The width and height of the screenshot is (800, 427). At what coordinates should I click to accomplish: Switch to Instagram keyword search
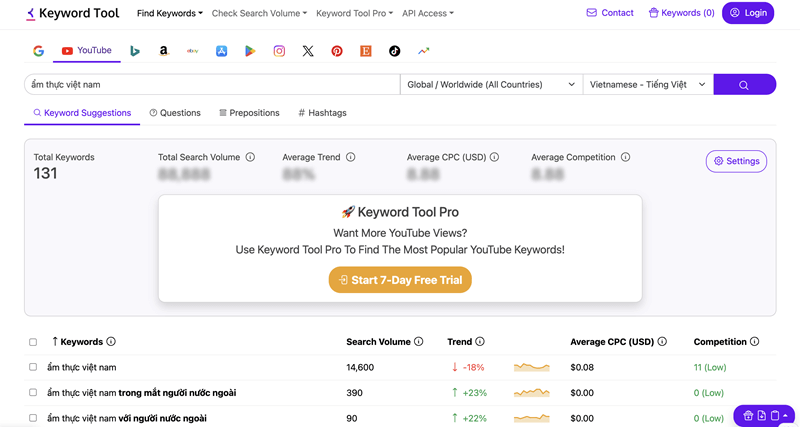279,51
